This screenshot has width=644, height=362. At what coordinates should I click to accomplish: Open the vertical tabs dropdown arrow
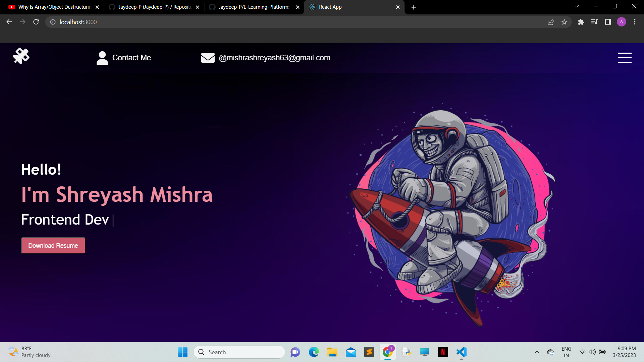[x=577, y=6]
